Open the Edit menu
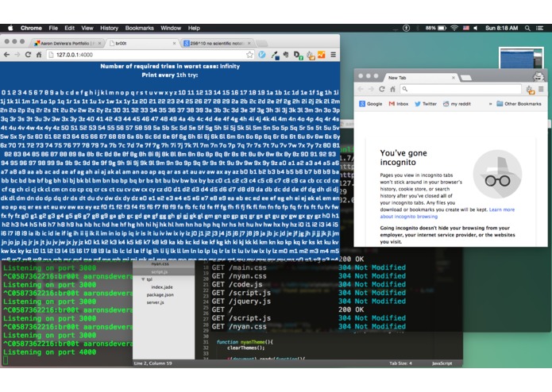This screenshot has width=552, height=392. point(69,28)
